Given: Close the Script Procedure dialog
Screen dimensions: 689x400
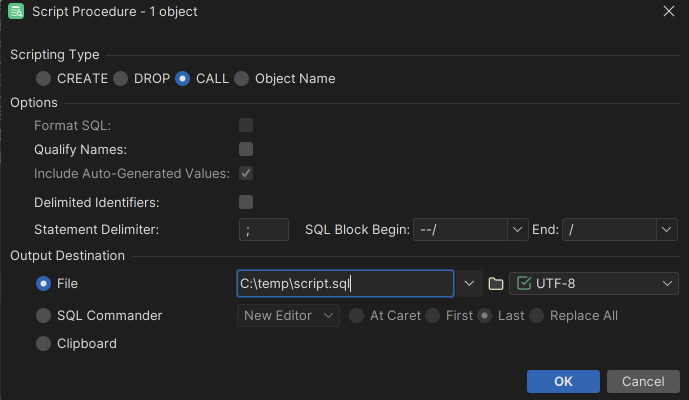Looking at the screenshot, I should pos(668,12).
